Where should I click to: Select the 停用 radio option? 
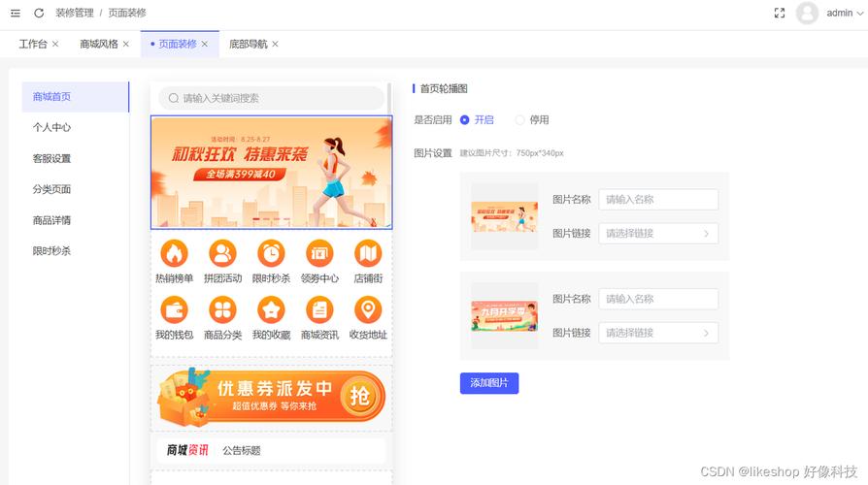click(532, 120)
